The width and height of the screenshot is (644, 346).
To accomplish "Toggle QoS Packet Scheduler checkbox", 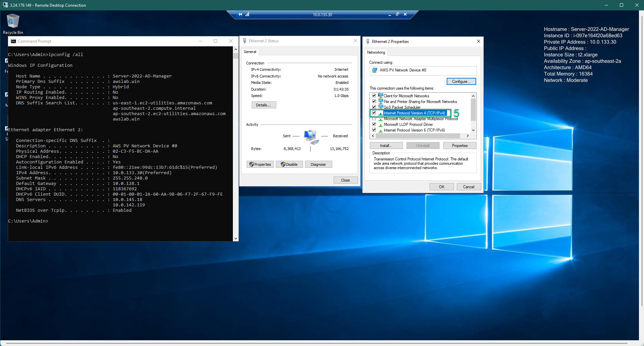I will pyautogui.click(x=374, y=107).
